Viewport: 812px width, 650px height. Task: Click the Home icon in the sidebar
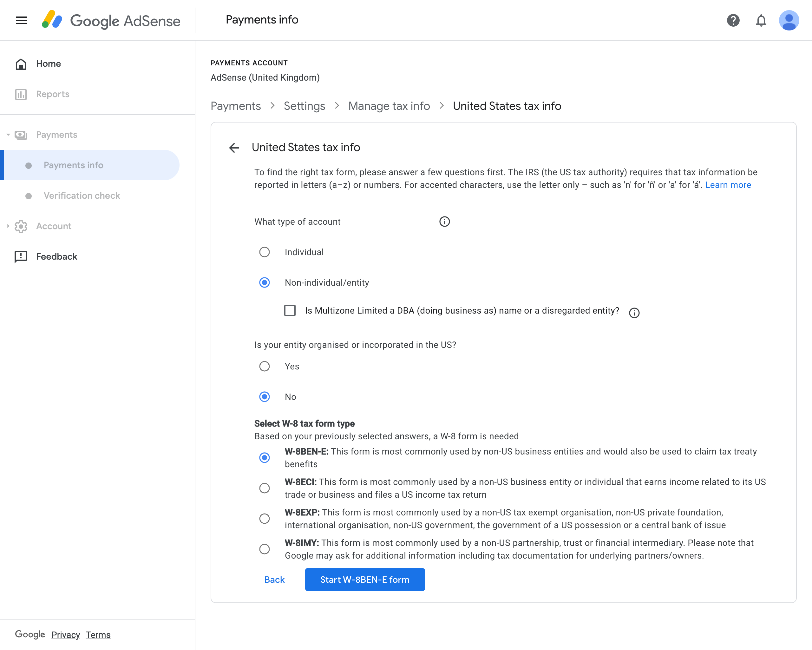(21, 63)
